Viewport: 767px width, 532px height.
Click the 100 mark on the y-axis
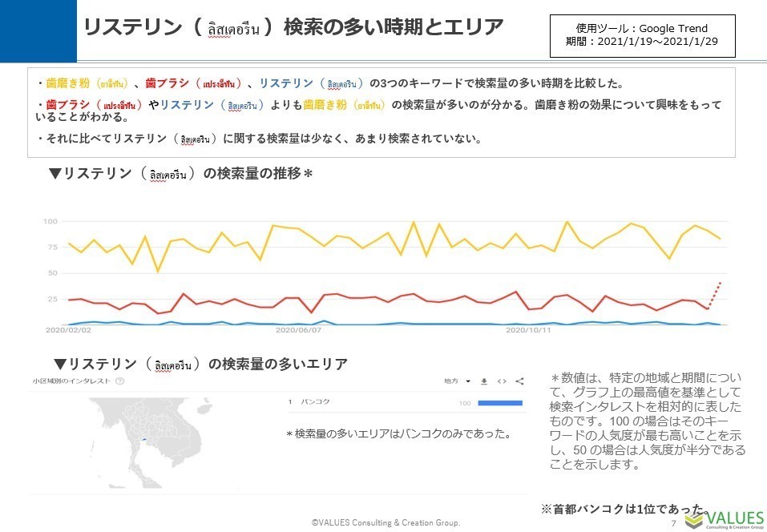[50, 222]
